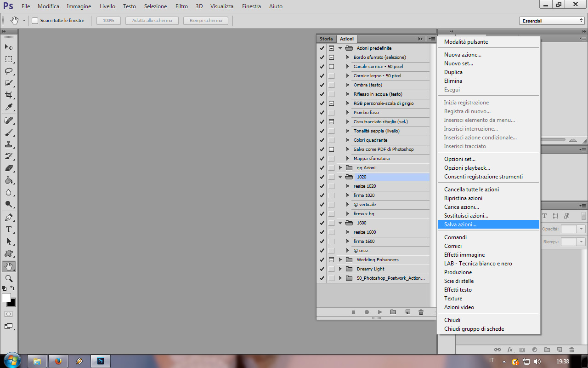Viewport: 588px width, 368px height.
Task: Toggle checkmark for Wedding Enhancers set
Action: pos(322,259)
